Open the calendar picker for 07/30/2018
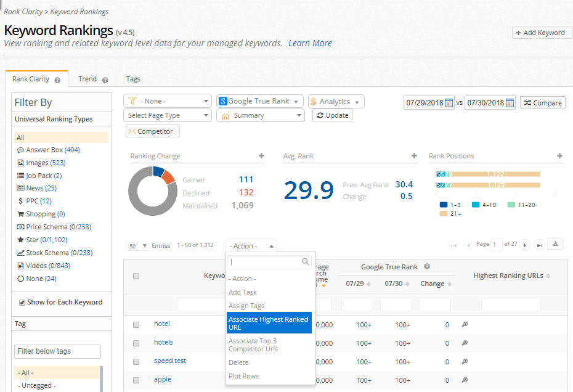Image resolution: width=573 pixels, height=392 pixels. click(510, 103)
